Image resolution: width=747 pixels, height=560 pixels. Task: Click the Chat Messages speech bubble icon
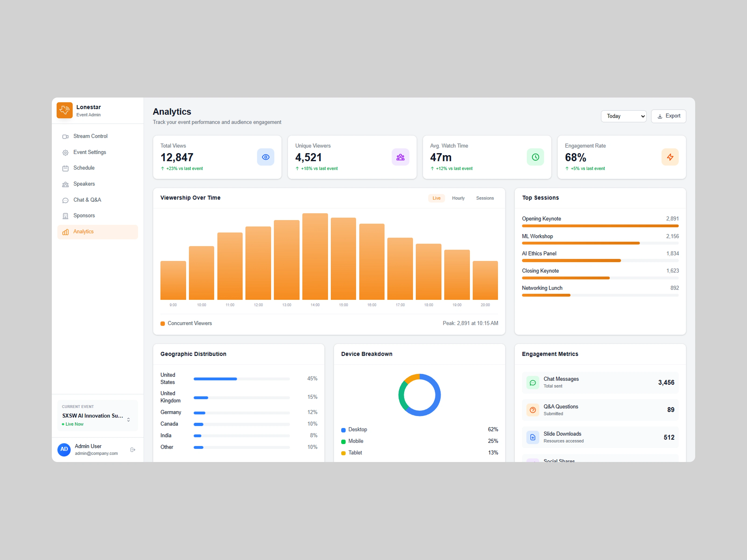[532, 382]
